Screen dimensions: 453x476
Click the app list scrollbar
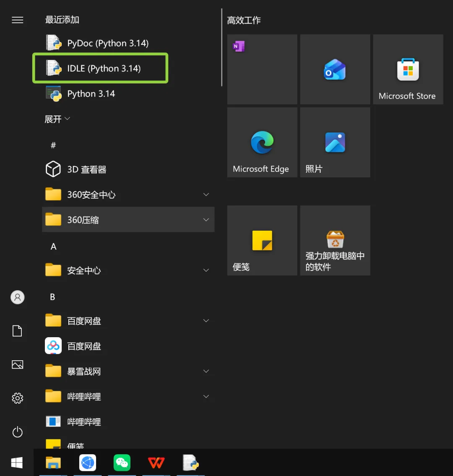(x=221, y=47)
